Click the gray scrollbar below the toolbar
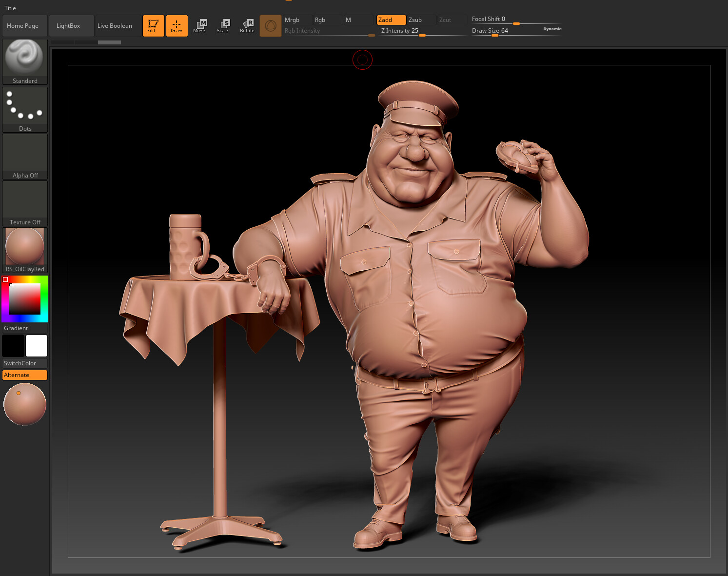Screen dimensions: 728x576 109,42
